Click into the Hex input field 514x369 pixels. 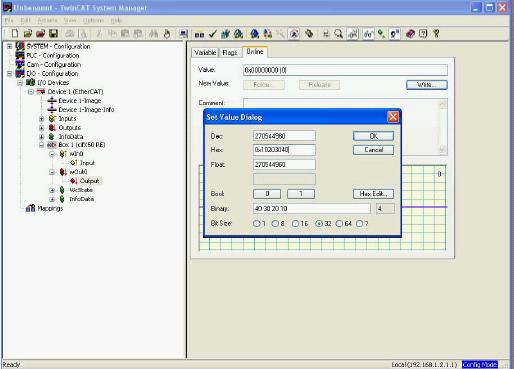click(284, 150)
